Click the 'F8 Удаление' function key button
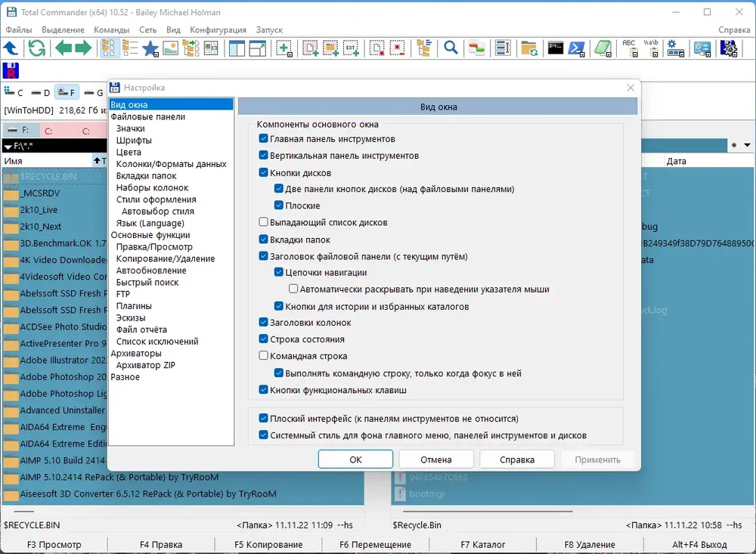 click(590, 544)
